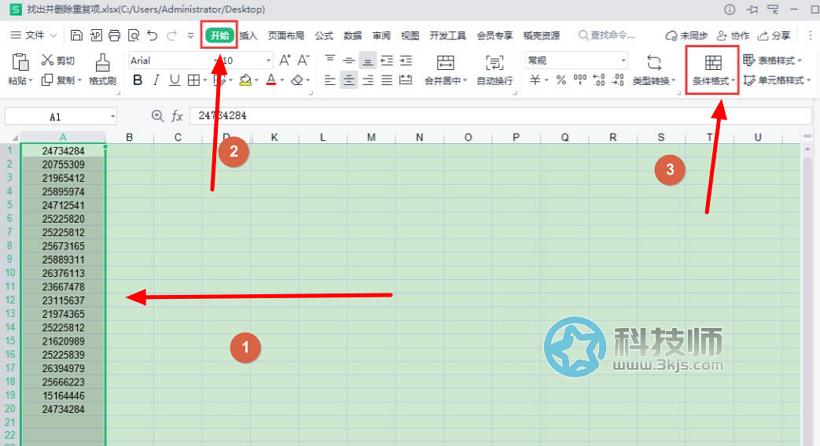Click the Copy (复制) button
Viewport: 820px width, 446px height.
click(61, 80)
